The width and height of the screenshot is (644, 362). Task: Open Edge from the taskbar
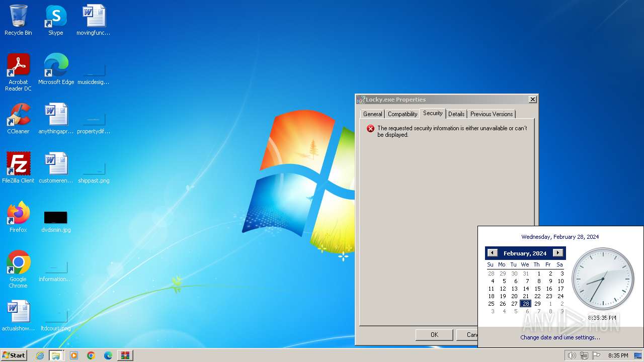click(x=108, y=355)
